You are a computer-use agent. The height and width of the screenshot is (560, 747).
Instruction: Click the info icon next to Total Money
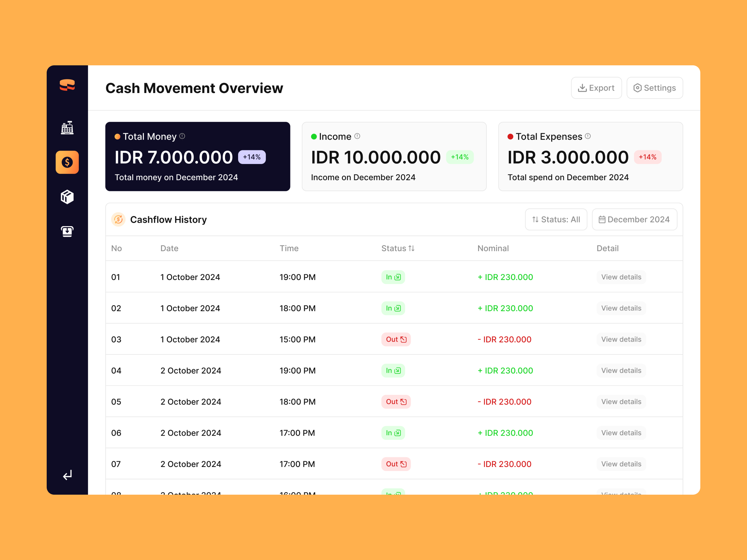point(182,136)
